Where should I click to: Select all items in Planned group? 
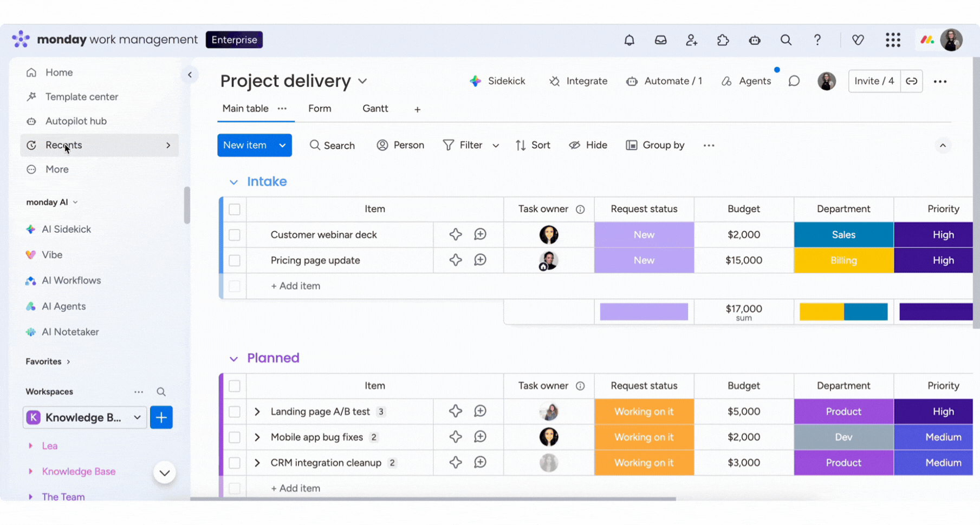click(x=234, y=386)
